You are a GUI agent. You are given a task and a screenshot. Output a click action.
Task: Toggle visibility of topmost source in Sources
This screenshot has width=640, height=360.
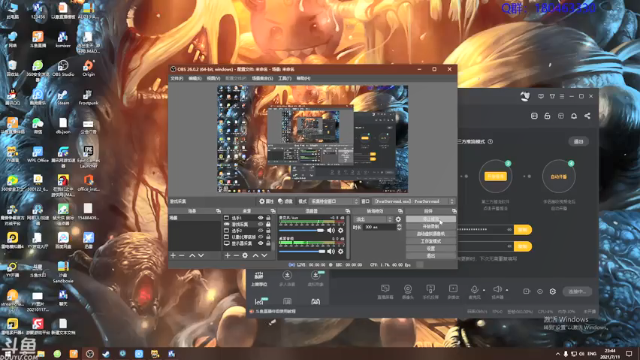click(x=260, y=218)
